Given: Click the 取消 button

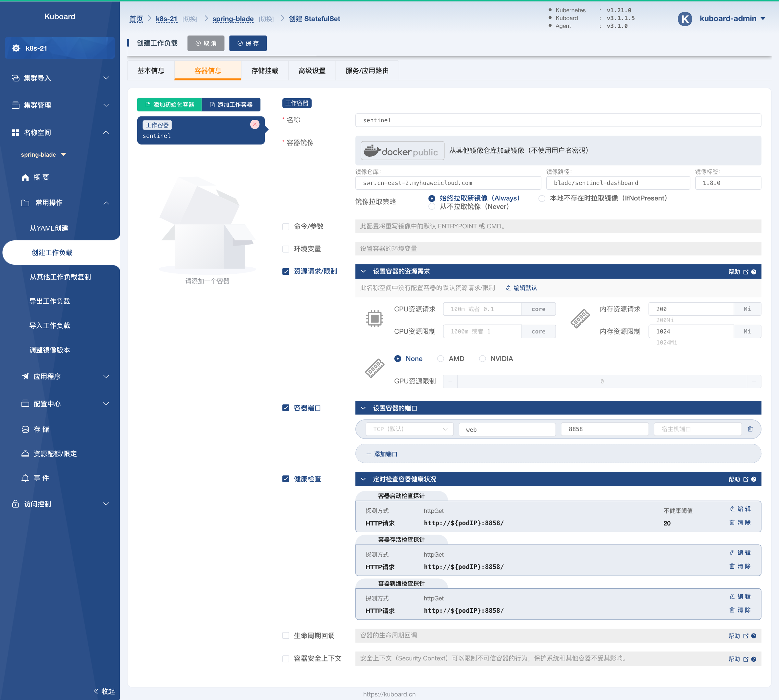Looking at the screenshot, I should pos(206,43).
